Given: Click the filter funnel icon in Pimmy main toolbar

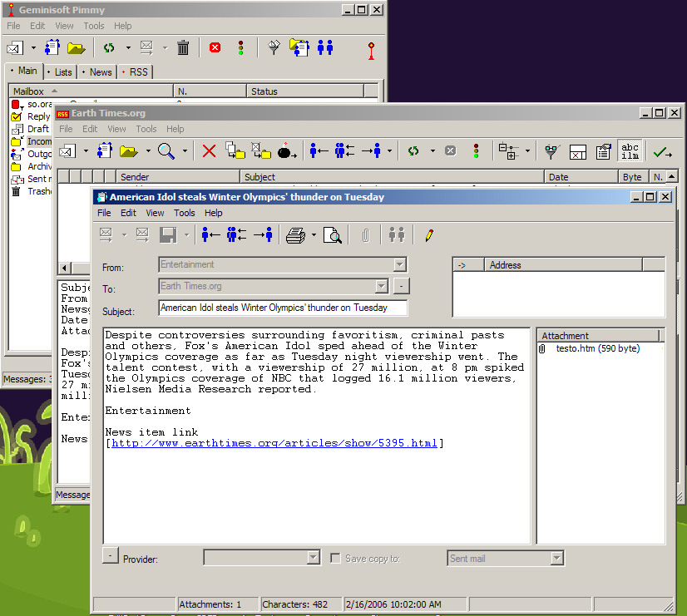Looking at the screenshot, I should point(274,47).
